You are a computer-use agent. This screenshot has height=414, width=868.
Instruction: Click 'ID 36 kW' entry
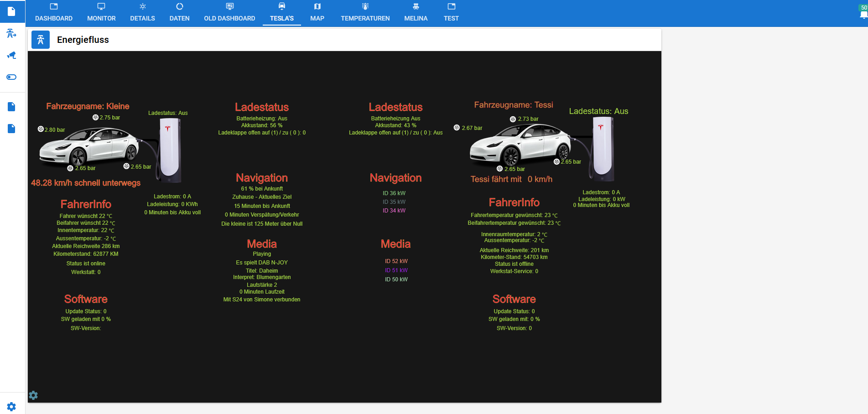pos(394,193)
